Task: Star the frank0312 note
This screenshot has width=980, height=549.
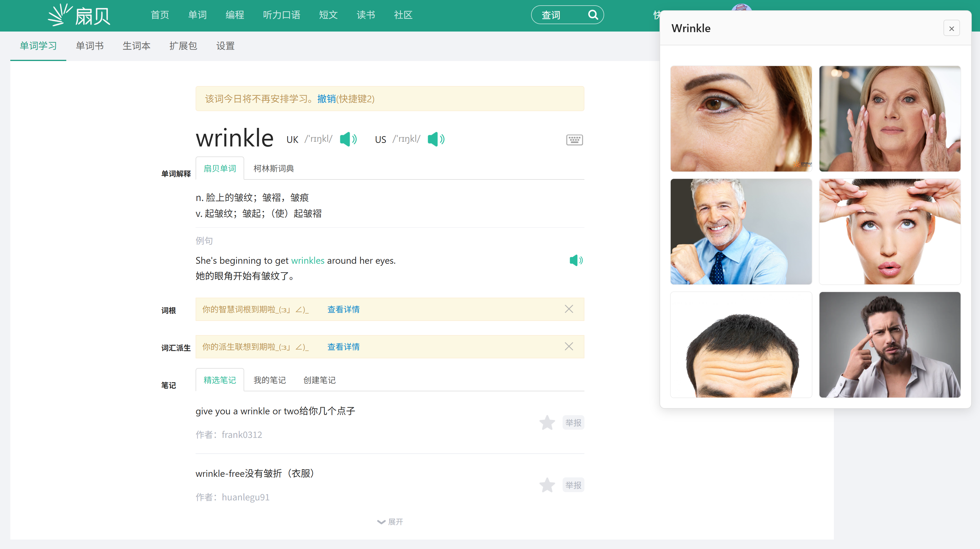Action: 547,423
